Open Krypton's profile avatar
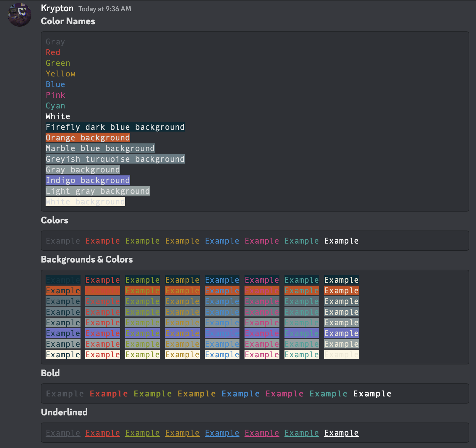This screenshot has height=448, width=476. [x=20, y=15]
